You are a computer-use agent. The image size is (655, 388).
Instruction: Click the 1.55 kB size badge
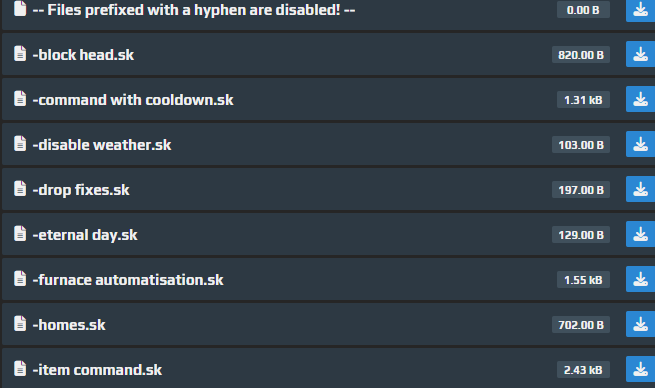(x=583, y=280)
